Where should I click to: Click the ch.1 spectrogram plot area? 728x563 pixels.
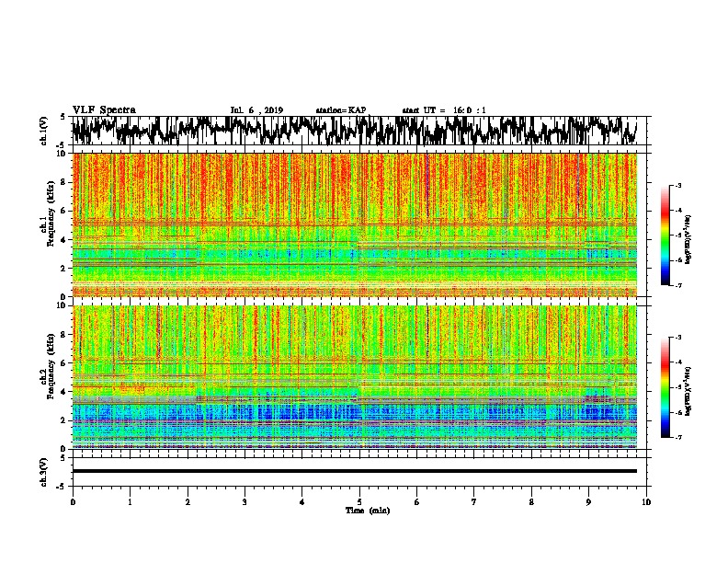point(354,224)
